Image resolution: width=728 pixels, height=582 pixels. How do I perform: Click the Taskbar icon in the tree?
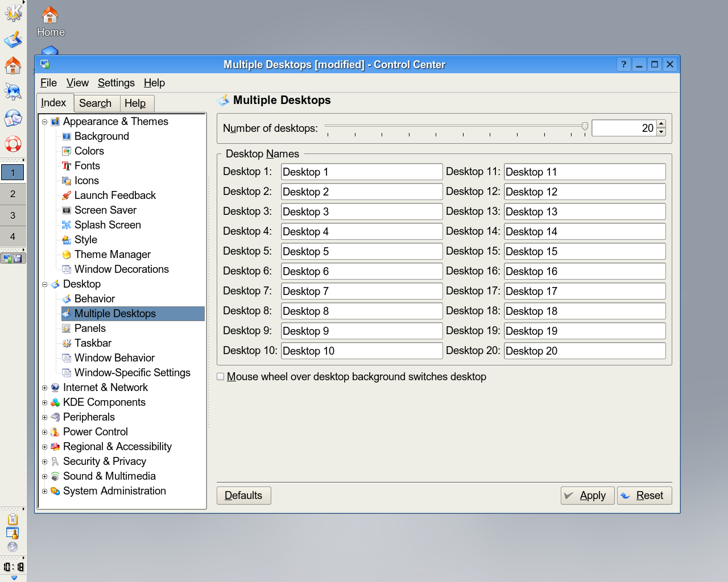(67, 343)
